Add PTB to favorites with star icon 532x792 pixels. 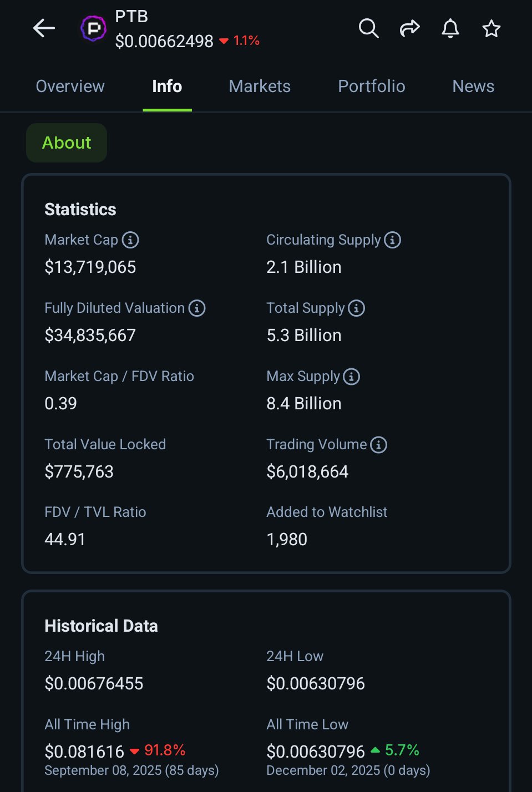pyautogui.click(x=491, y=28)
